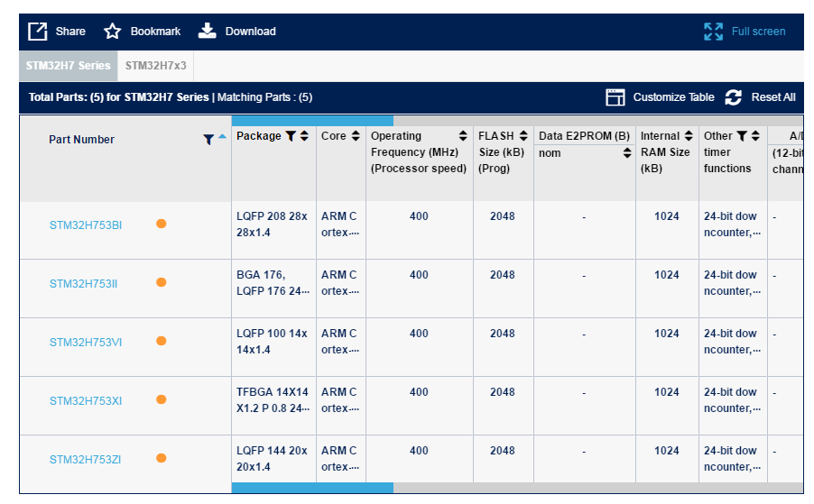Sort by Other timer functions arrows
This screenshot has width=814, height=504.
(x=755, y=136)
